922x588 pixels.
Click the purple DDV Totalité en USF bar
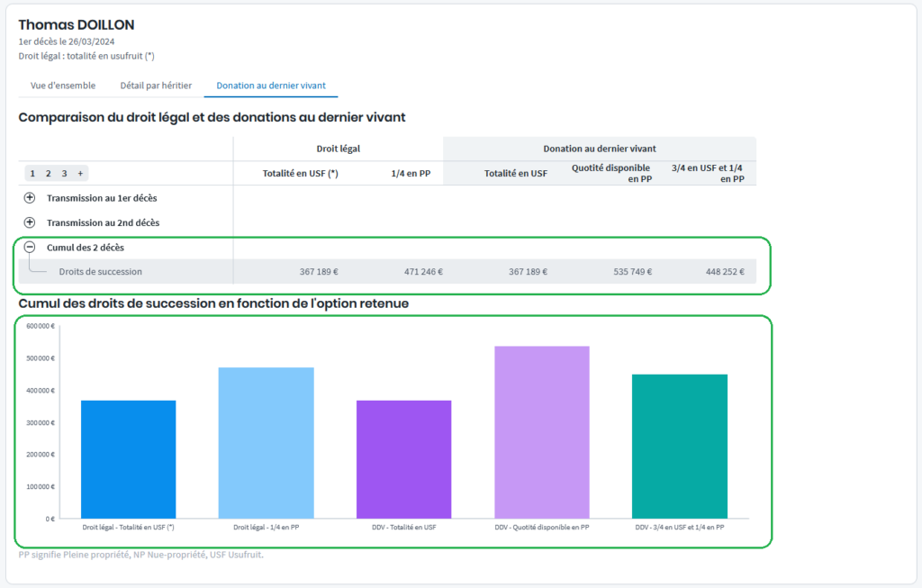tap(403, 459)
